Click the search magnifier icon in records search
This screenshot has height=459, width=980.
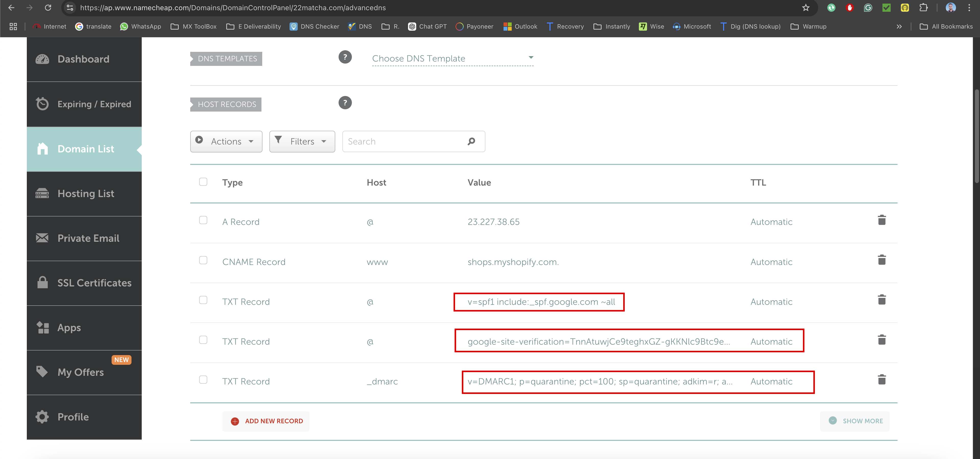(x=471, y=141)
